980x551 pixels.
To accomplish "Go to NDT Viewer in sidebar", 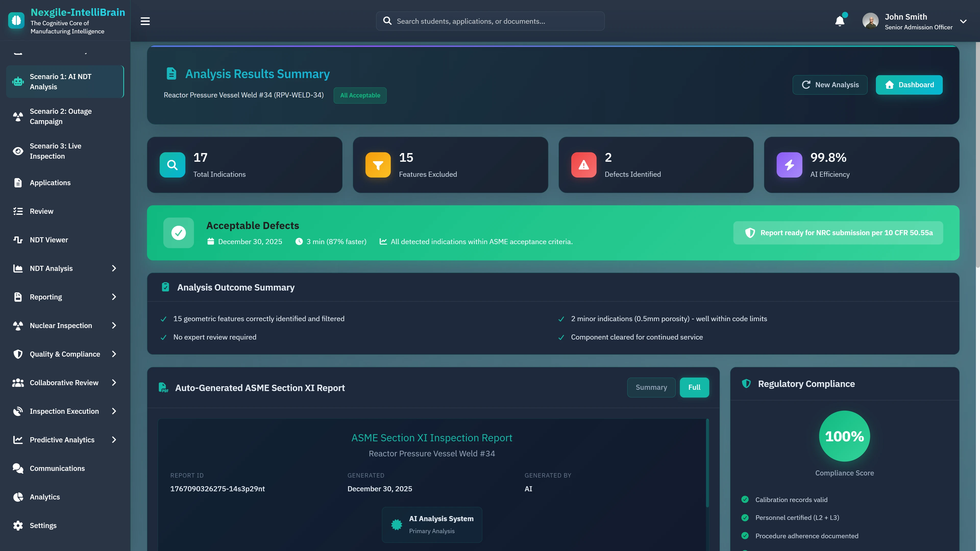I will click(49, 240).
